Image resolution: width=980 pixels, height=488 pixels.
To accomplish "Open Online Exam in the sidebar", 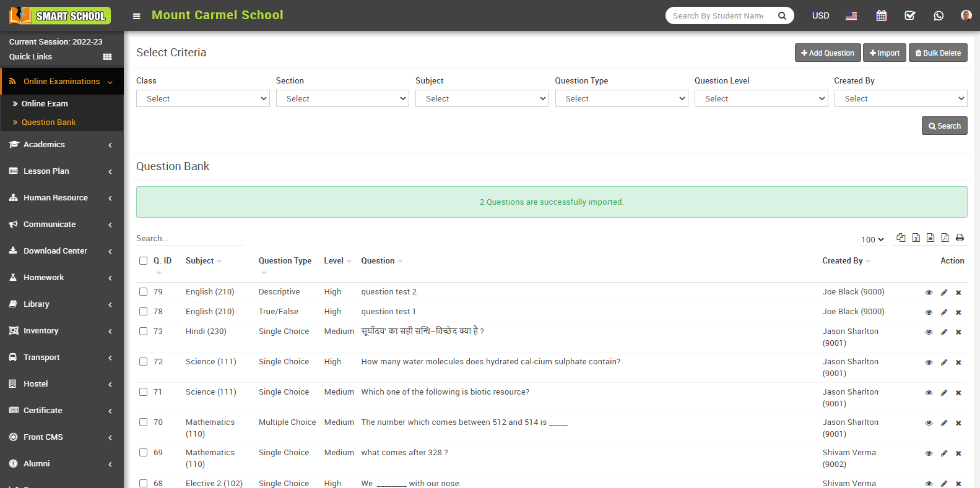I will 45,103.
